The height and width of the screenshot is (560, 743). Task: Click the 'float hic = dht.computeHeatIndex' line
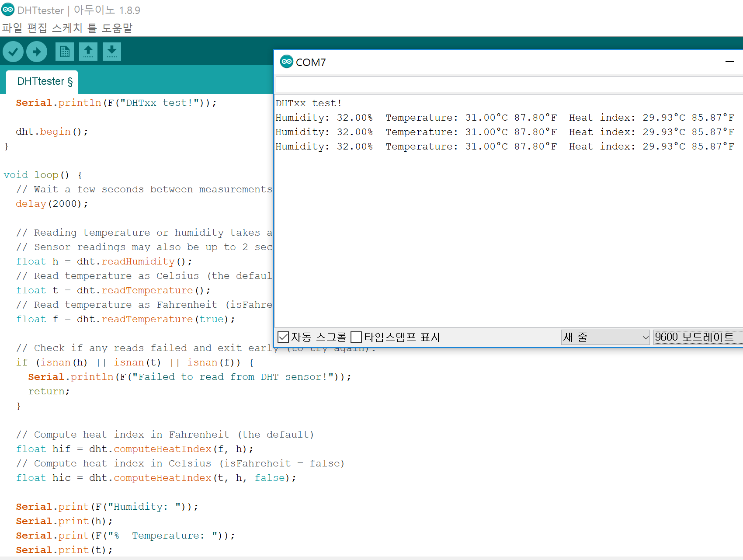[x=156, y=478]
